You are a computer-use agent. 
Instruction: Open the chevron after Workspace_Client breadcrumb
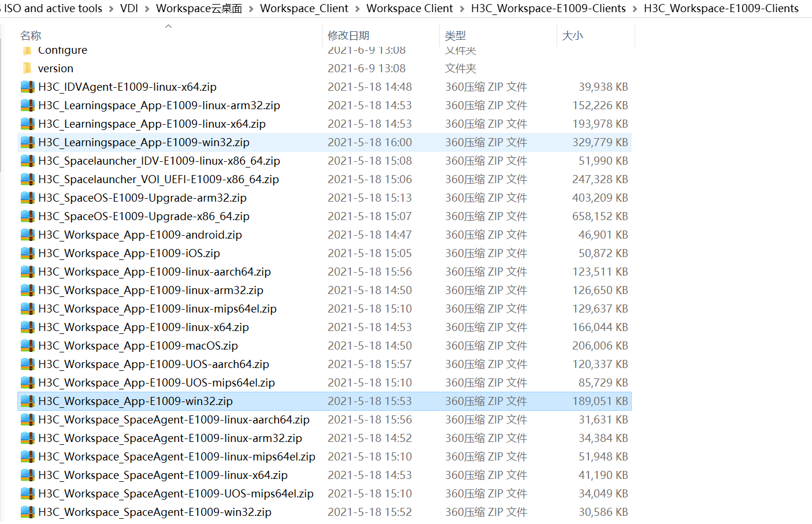(x=357, y=9)
